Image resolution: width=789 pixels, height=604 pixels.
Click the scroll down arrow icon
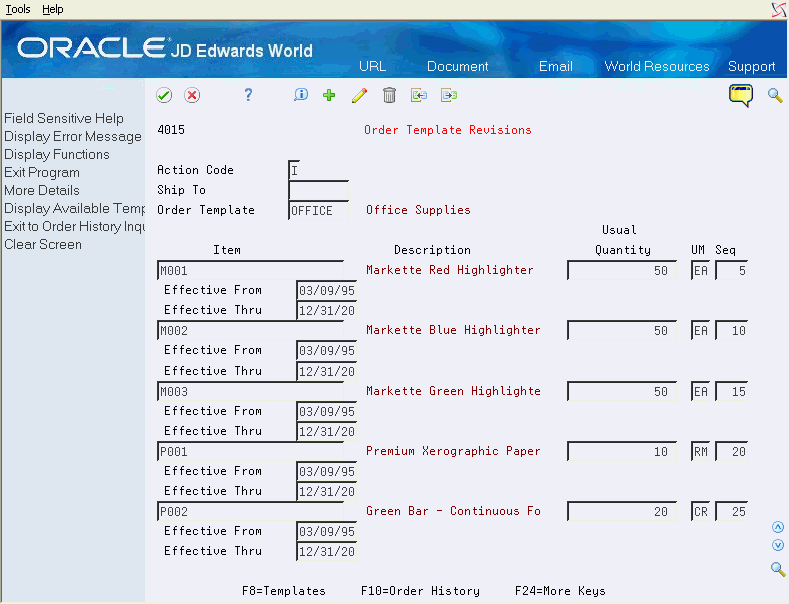(778, 545)
